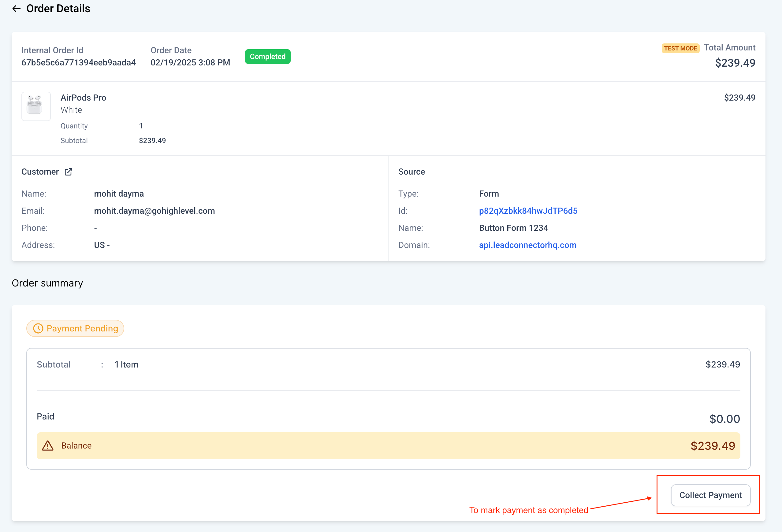Open the form Id link p82qXzbkk84hwJdTP6d5
Image resolution: width=782 pixels, height=532 pixels.
coord(528,211)
